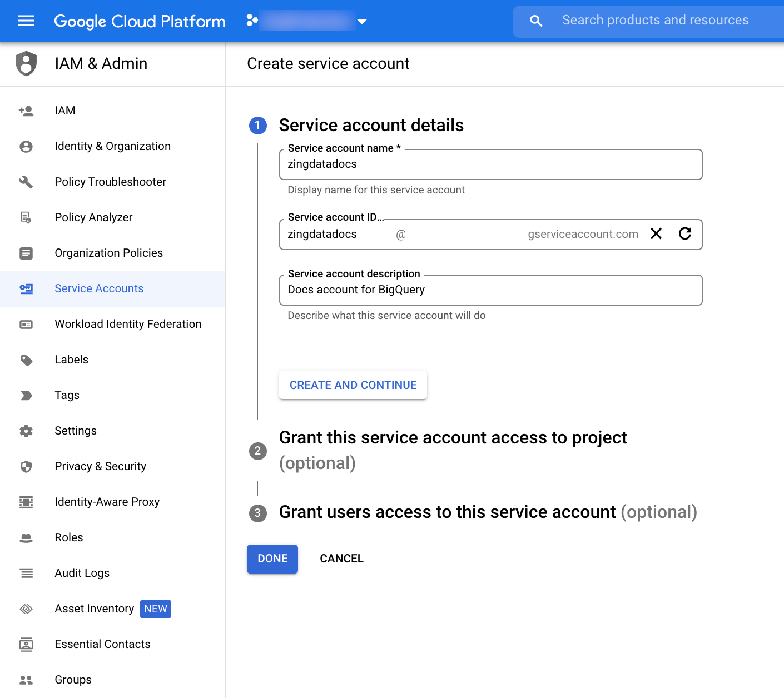Click CREATE AND CONTINUE button
This screenshot has width=784, height=698.
(x=353, y=385)
